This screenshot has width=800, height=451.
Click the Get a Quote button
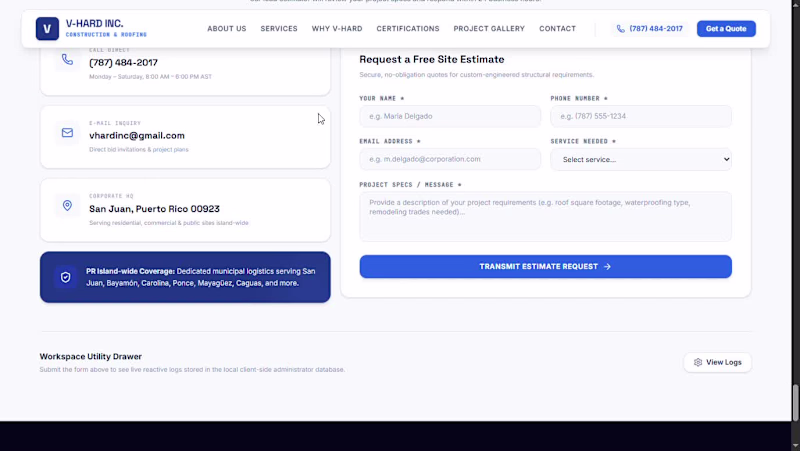point(726,29)
